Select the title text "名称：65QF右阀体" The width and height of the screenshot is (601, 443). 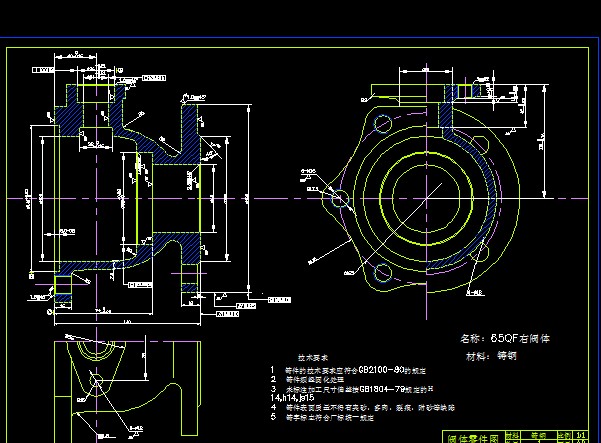click(x=505, y=338)
